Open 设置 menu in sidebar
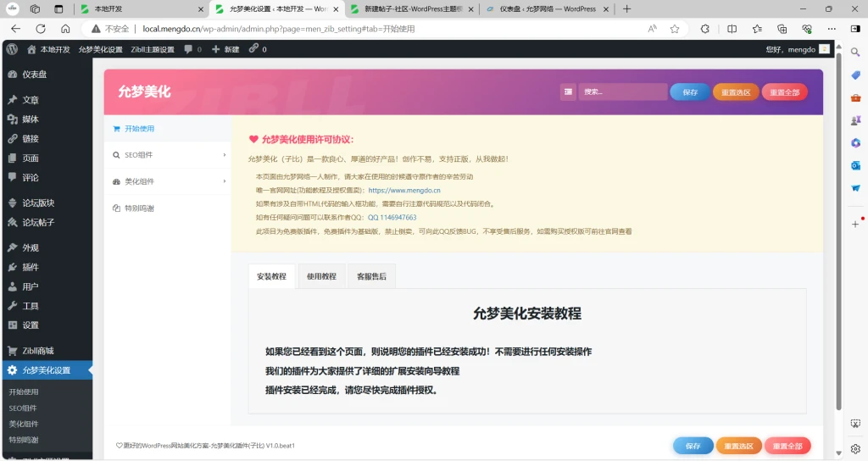868x461 pixels. (x=47, y=325)
